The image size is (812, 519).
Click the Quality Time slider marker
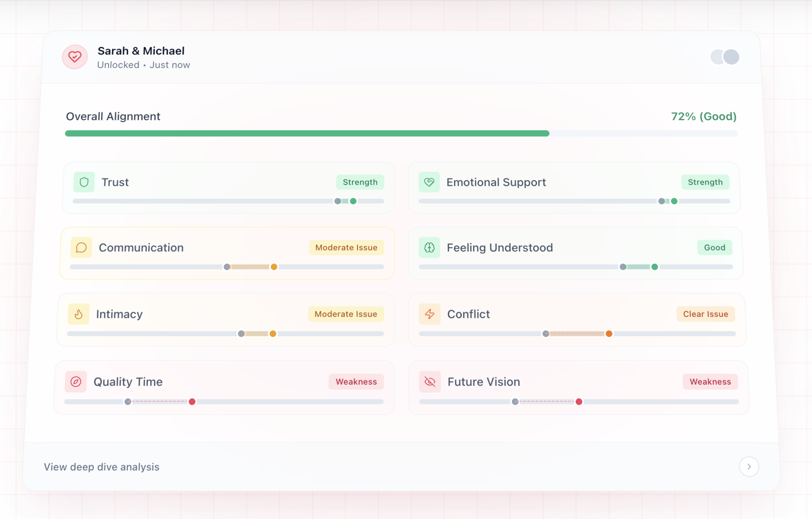(x=192, y=402)
